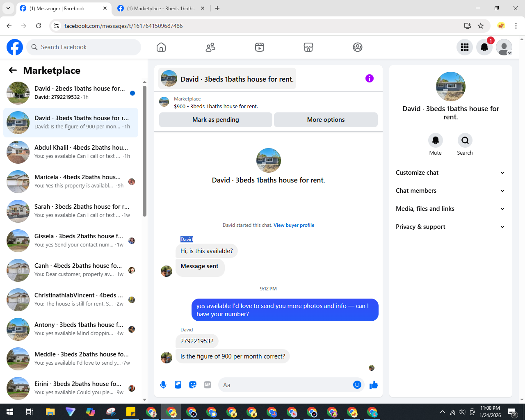Open Maricela 4beds 2baths conversation

coord(71,182)
